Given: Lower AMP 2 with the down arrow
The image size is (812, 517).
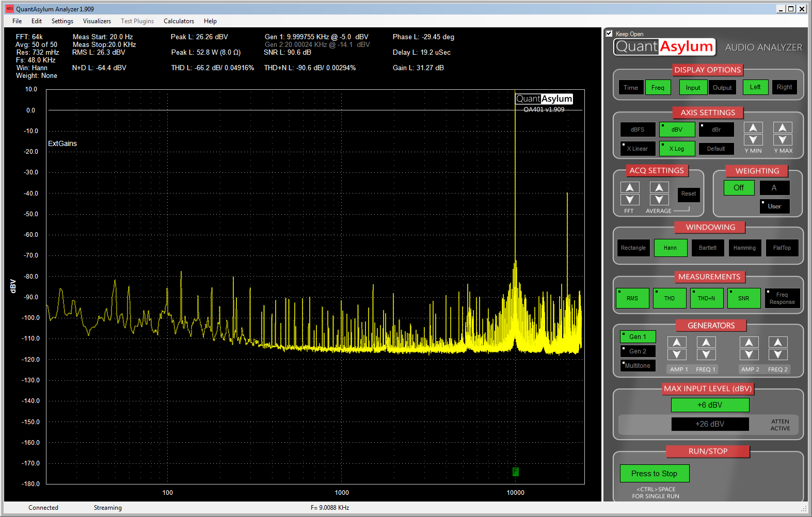Looking at the screenshot, I should click(x=749, y=354).
